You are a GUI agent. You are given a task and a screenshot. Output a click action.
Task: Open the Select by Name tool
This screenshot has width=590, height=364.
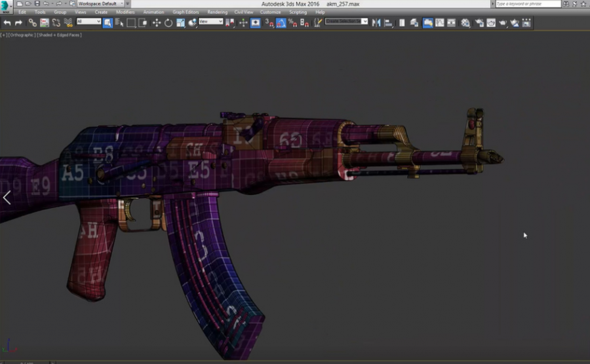(x=119, y=23)
